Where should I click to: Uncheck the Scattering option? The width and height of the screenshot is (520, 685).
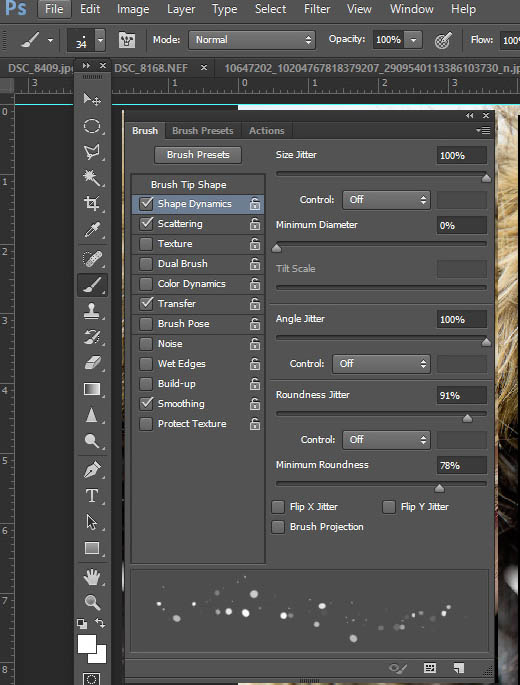(x=146, y=224)
